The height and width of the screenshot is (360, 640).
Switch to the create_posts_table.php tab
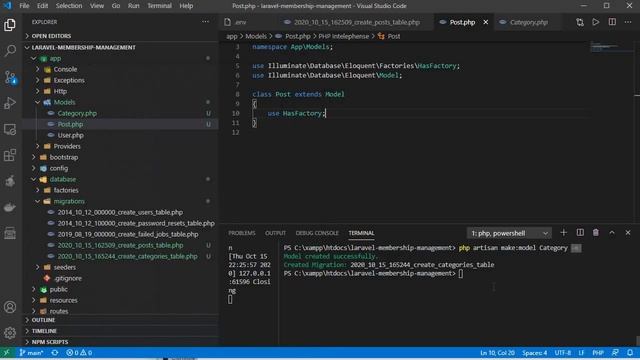click(357, 22)
